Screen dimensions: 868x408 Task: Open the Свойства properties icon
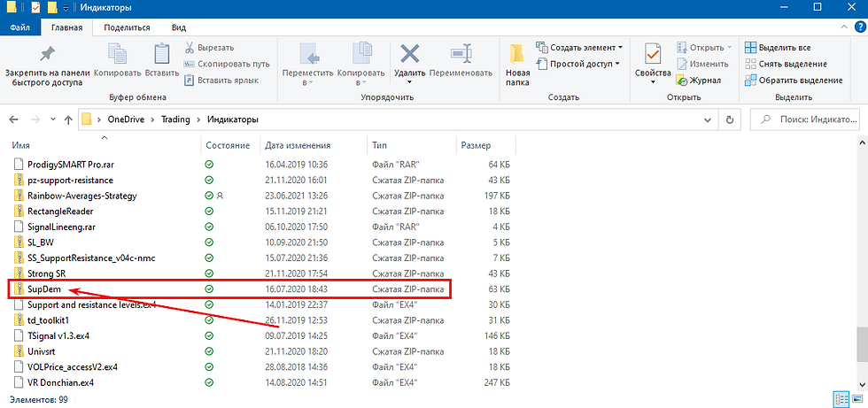pyautogui.click(x=654, y=55)
